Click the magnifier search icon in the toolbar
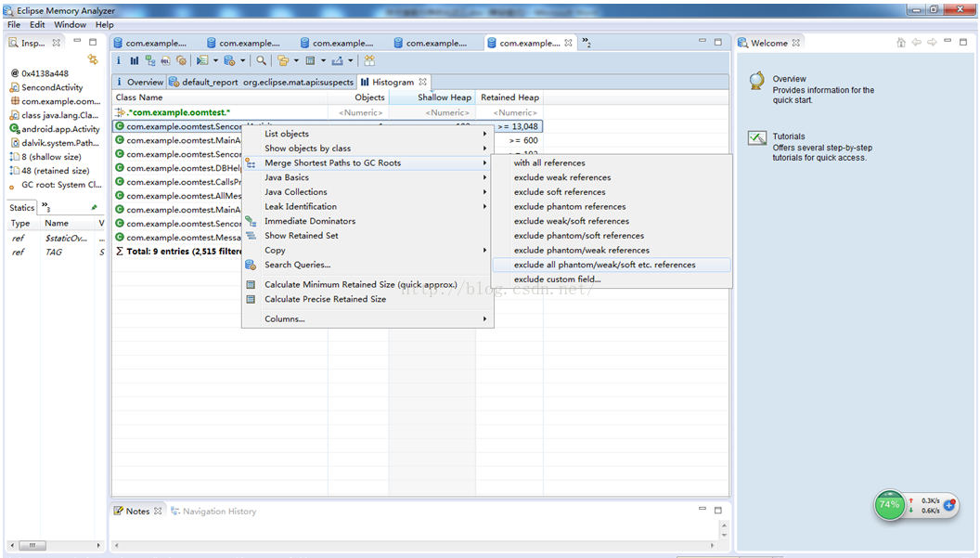The height and width of the screenshot is (558, 980). pyautogui.click(x=262, y=60)
